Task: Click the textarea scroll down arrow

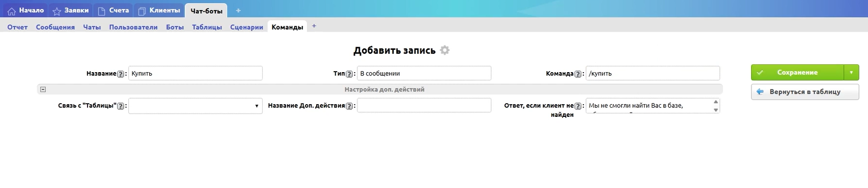Action: coord(716,110)
